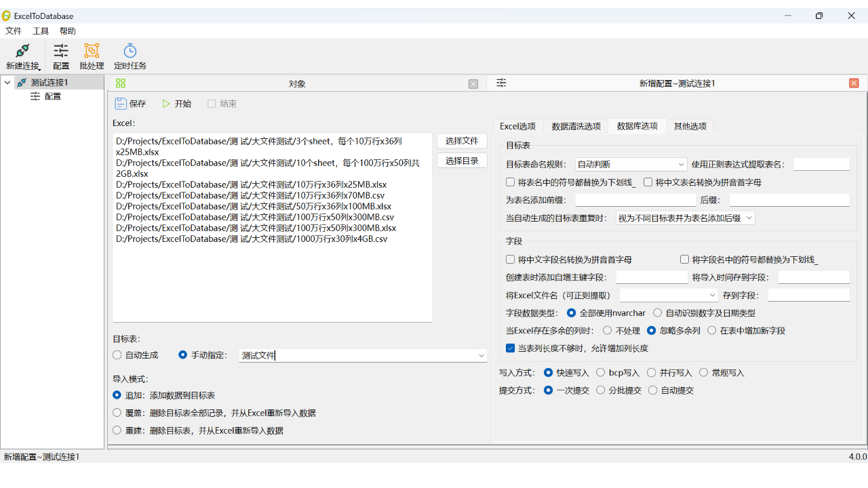This screenshot has height=488, width=868.
Task: Enable 将字段名中的符号都替换为下划线 checkbox
Action: 685,260
